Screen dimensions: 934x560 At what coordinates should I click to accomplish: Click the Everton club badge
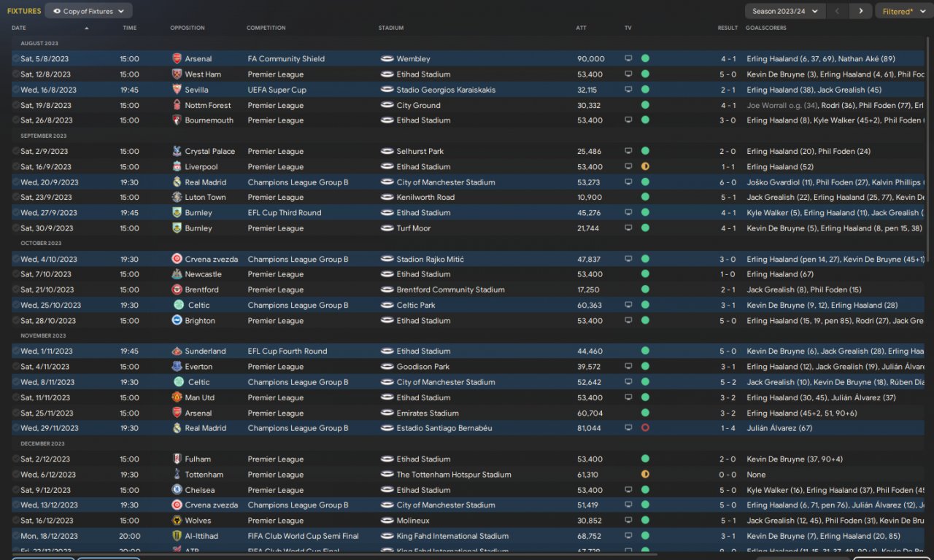click(x=177, y=367)
